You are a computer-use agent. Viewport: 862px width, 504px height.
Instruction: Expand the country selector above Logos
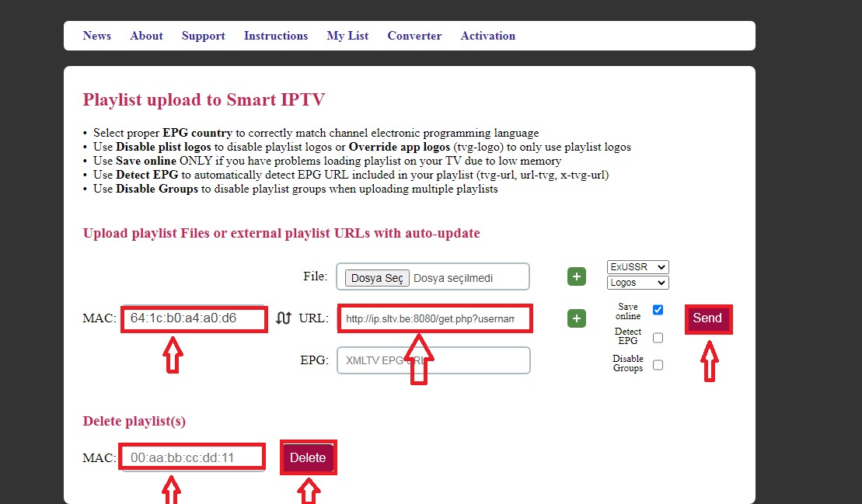[637, 266]
